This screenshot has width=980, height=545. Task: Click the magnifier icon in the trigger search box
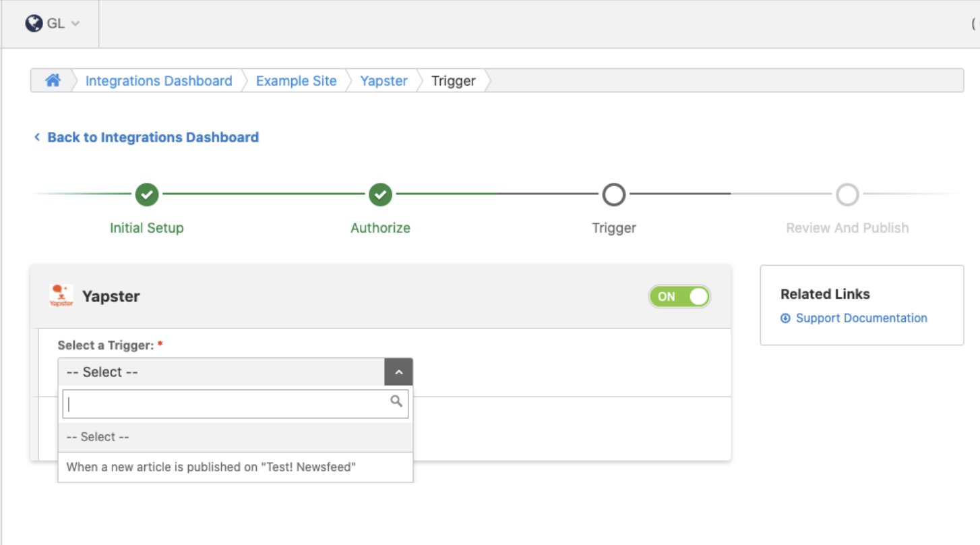tap(395, 403)
